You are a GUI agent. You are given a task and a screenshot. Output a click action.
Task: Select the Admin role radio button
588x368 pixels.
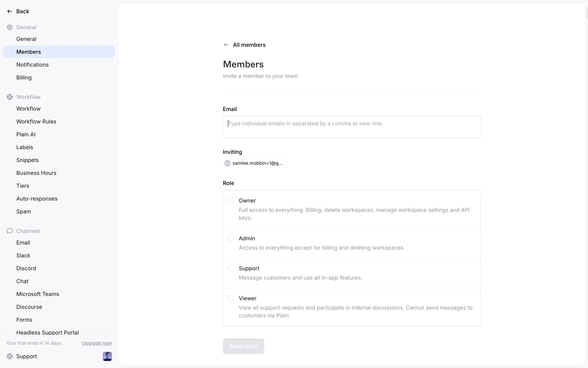coord(231,238)
